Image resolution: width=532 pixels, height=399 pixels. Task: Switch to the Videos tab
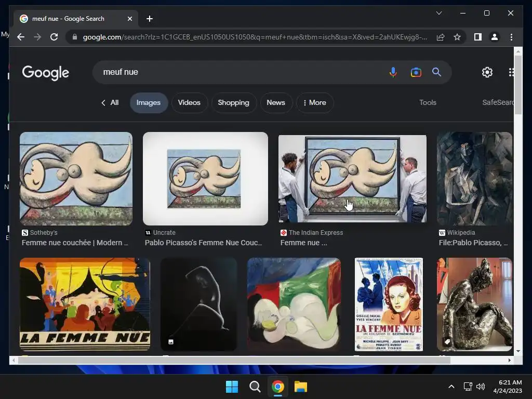point(189,102)
